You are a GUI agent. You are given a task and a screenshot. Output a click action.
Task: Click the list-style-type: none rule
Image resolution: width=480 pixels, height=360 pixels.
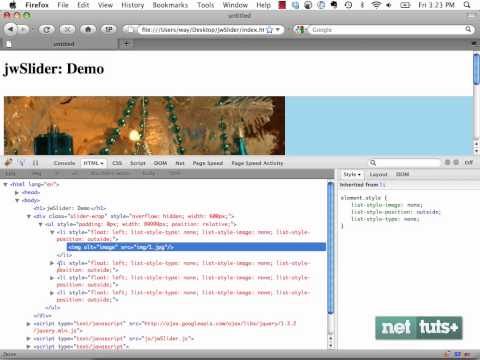coord(385,219)
